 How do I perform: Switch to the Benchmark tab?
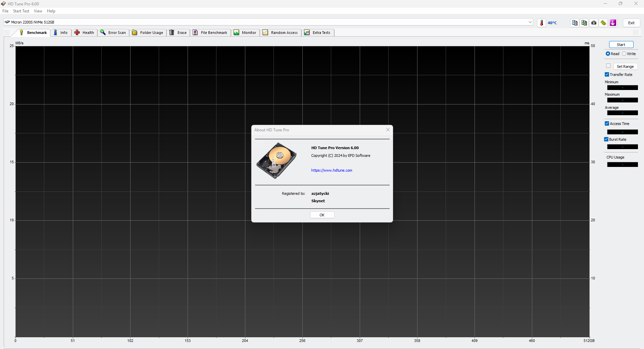pos(33,33)
